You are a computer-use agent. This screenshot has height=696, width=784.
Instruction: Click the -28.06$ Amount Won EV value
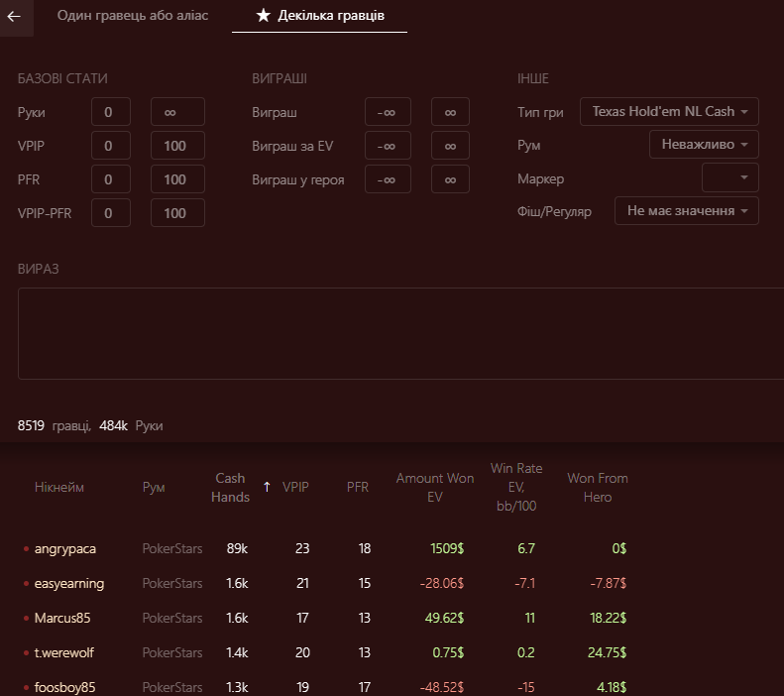tap(441, 583)
